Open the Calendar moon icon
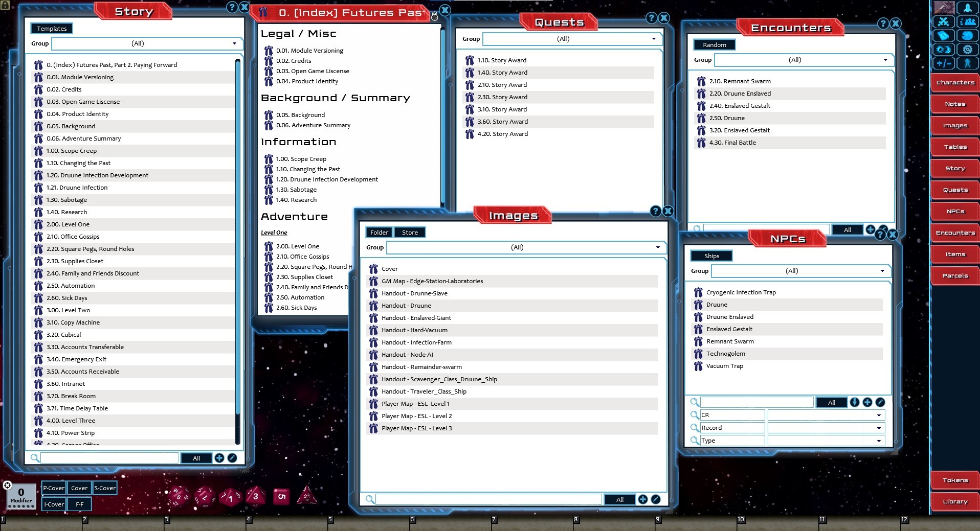 (x=944, y=50)
